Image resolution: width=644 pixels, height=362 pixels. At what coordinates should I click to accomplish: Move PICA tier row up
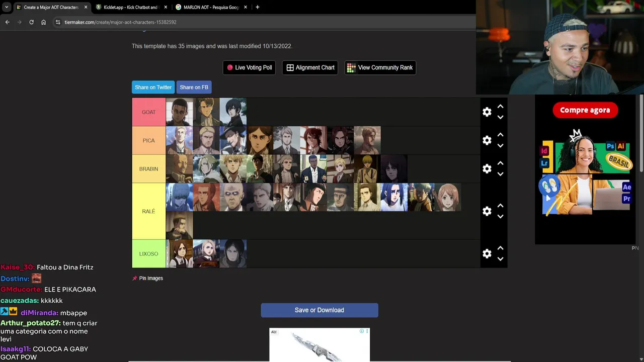500,135
